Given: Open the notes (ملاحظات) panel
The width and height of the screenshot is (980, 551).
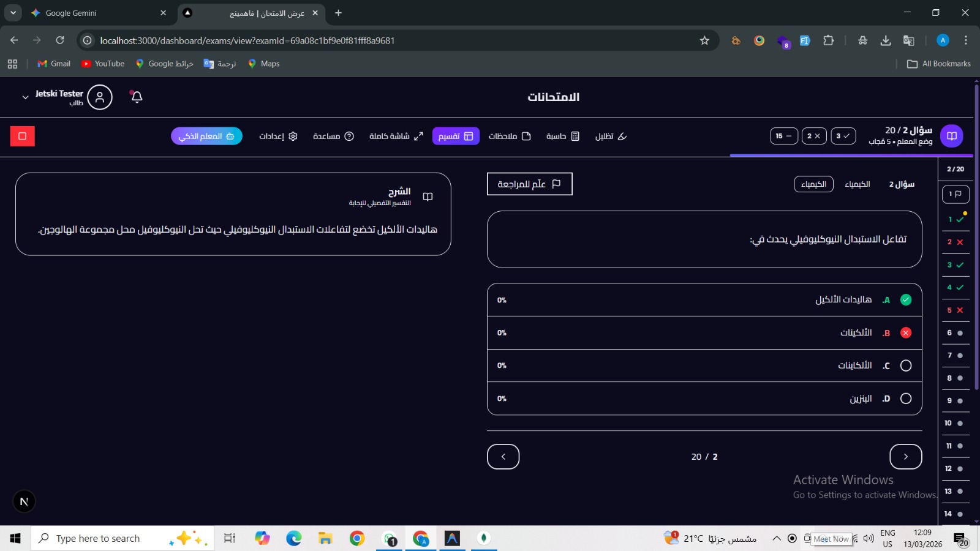Looking at the screenshot, I should click(x=510, y=136).
